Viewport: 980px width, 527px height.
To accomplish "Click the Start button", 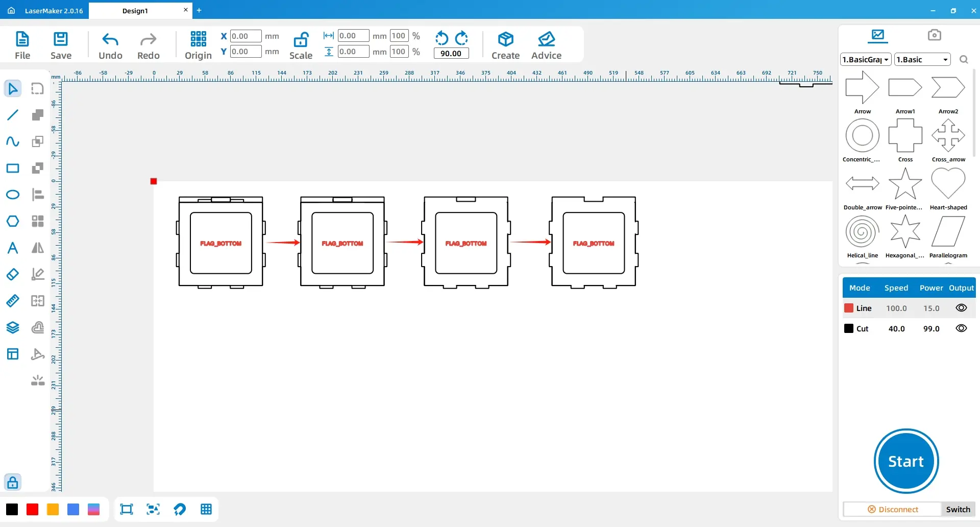I will 906,461.
